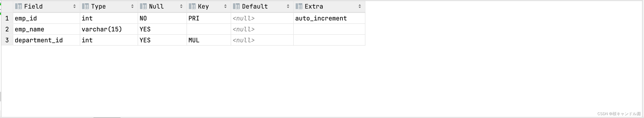Select the MUL key cell
Viewport: 644px width, 118px height.
click(x=209, y=40)
